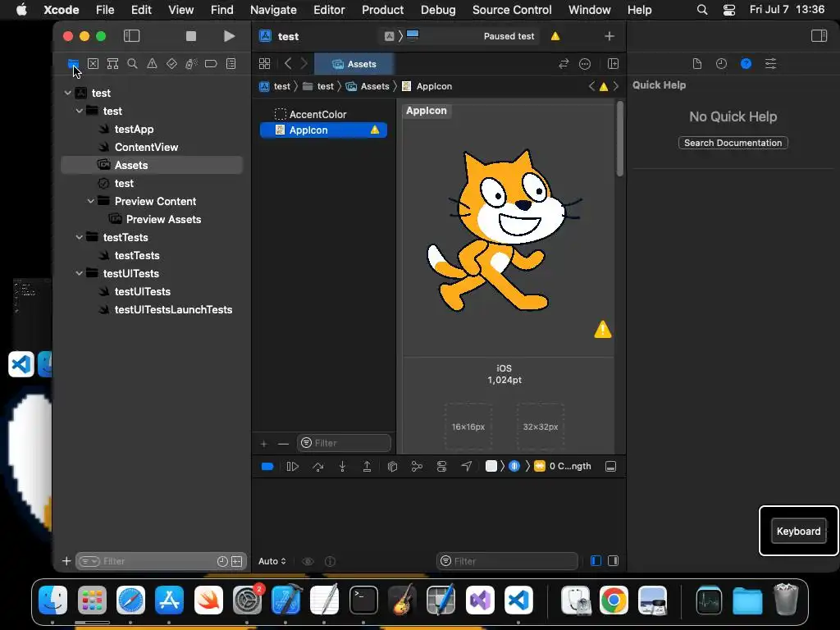The width and height of the screenshot is (840, 630).
Task: Open the Source Control navigator icon
Action: 93,64
